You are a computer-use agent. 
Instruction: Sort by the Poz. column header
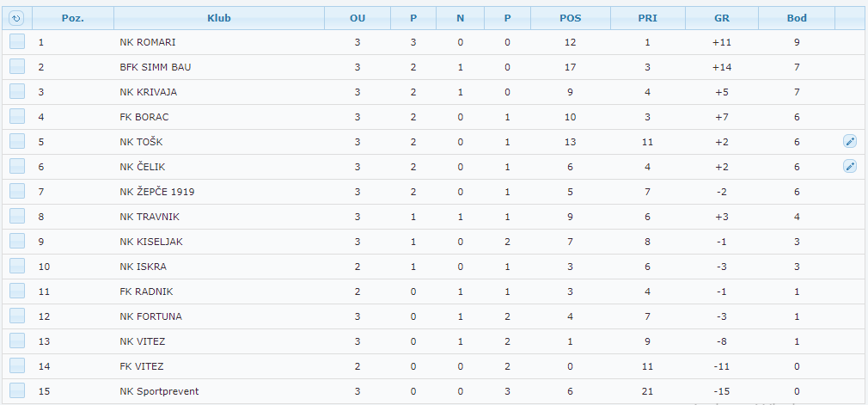point(73,18)
